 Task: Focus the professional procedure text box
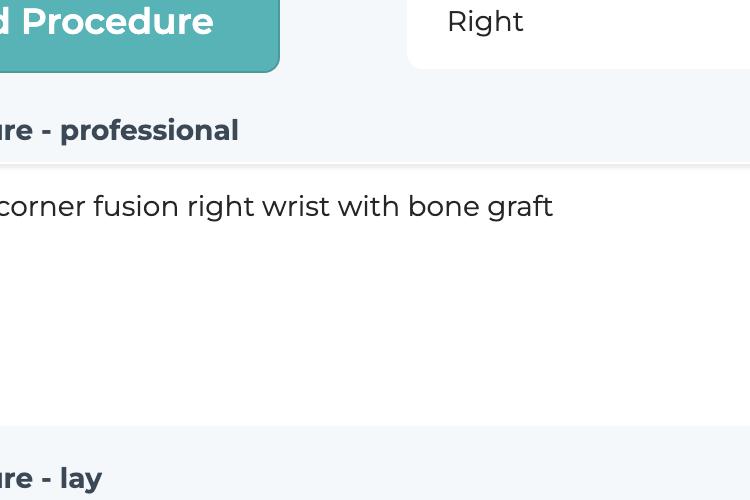[x=375, y=296]
